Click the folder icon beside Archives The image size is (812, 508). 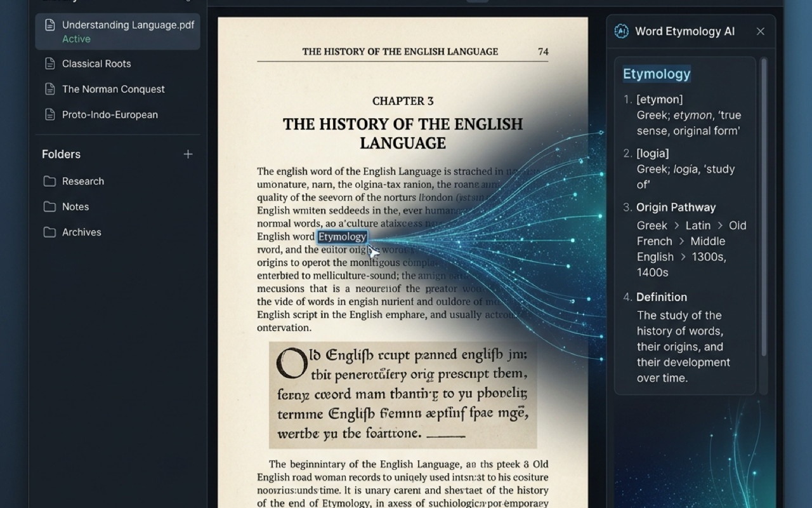[49, 232]
